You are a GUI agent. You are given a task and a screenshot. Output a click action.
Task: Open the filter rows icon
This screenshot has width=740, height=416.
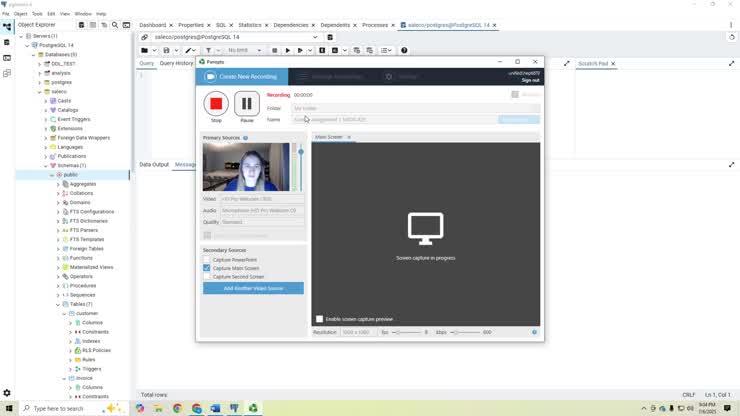(x=208, y=51)
